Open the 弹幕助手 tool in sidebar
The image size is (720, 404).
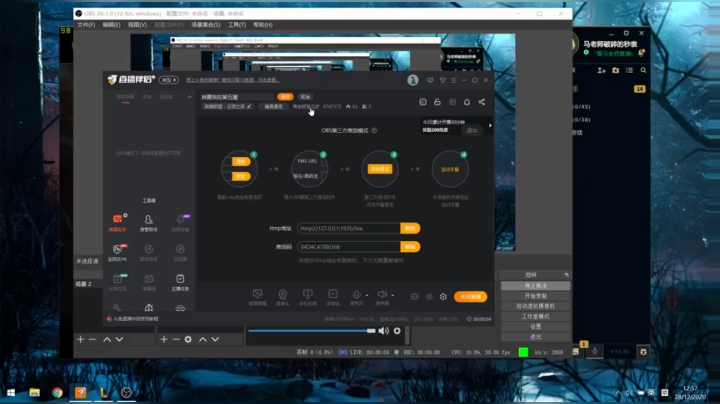coord(118,223)
